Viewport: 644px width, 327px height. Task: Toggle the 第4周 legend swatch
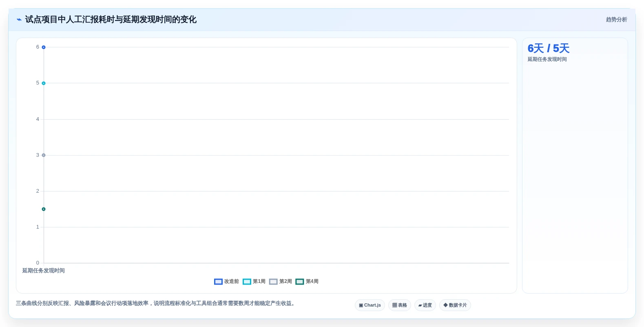click(x=300, y=282)
